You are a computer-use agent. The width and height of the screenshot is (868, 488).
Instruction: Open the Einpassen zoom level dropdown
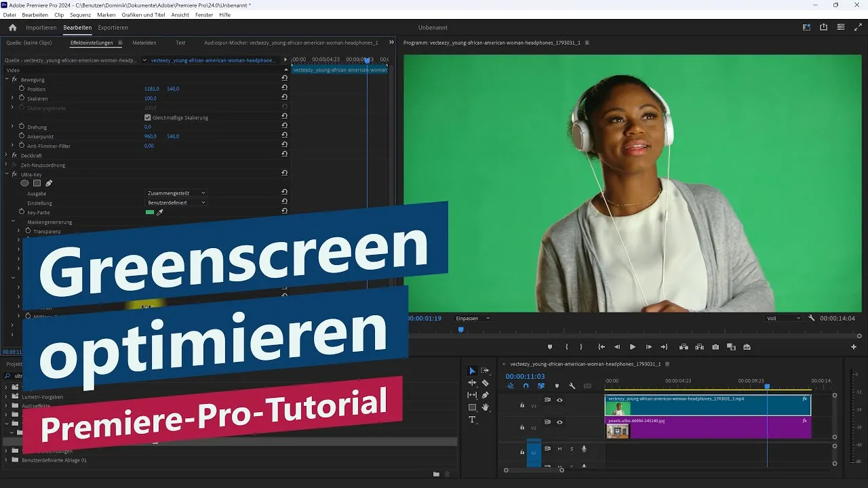pyautogui.click(x=472, y=318)
